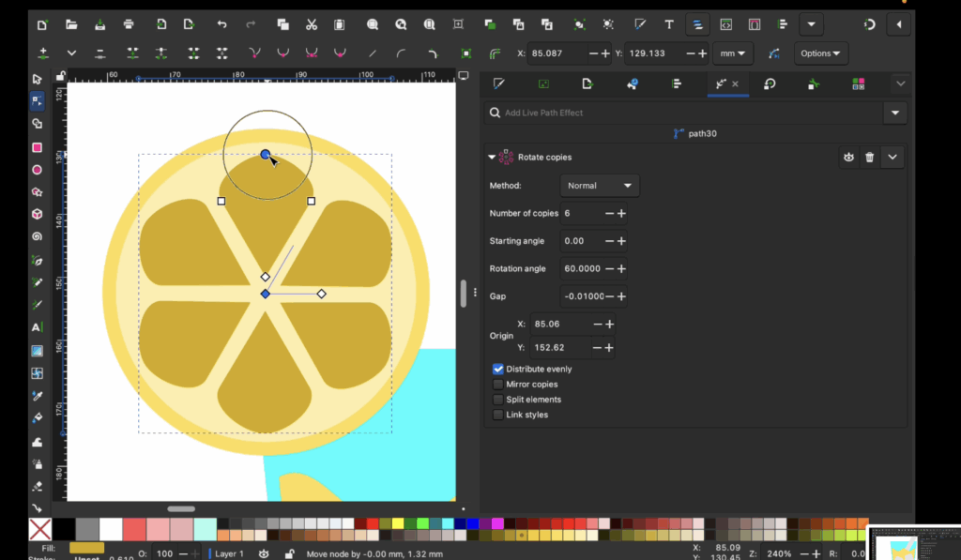Open the Text and Font dialog icon
Viewport: 961px width, 560px height.
click(x=669, y=24)
